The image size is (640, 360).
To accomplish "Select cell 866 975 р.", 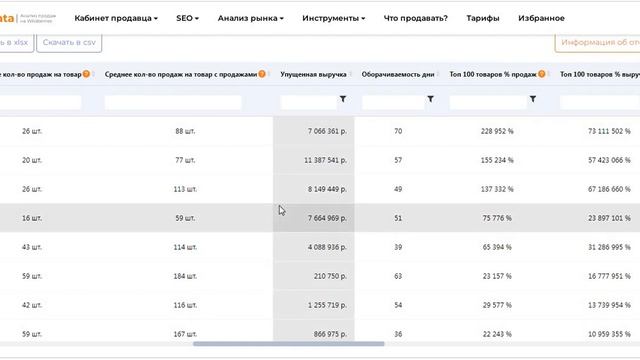I will point(330,334).
